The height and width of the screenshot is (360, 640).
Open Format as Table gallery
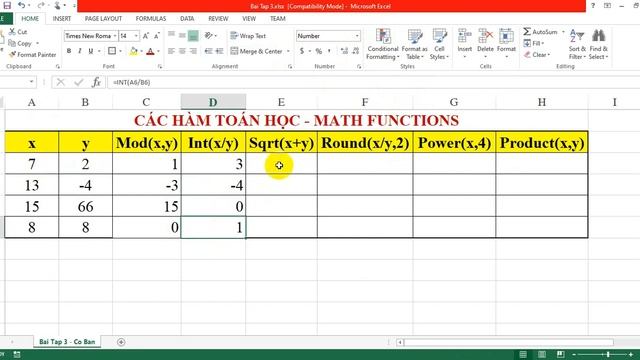pos(415,44)
